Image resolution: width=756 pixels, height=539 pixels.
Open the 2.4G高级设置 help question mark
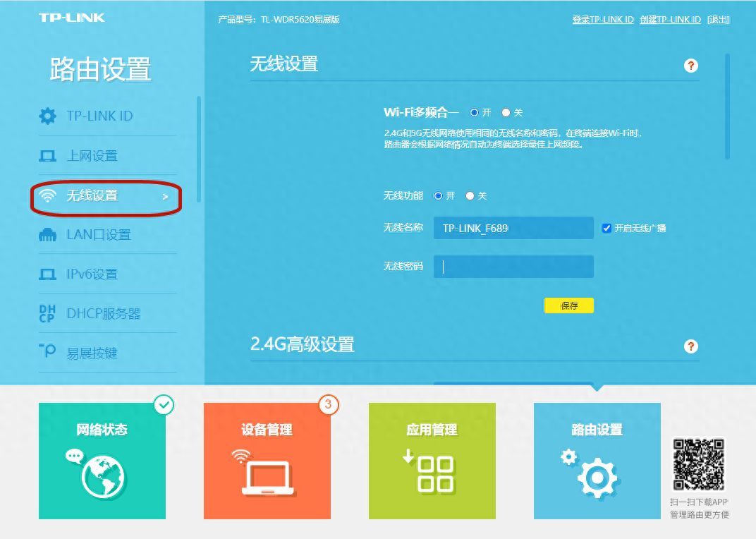pyautogui.click(x=690, y=346)
